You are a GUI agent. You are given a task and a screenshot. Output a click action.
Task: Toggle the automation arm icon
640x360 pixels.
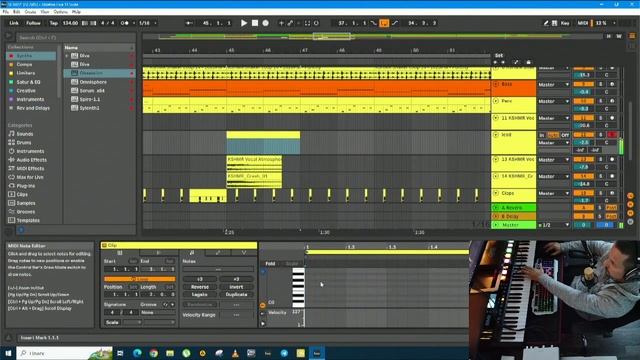[x=290, y=23]
